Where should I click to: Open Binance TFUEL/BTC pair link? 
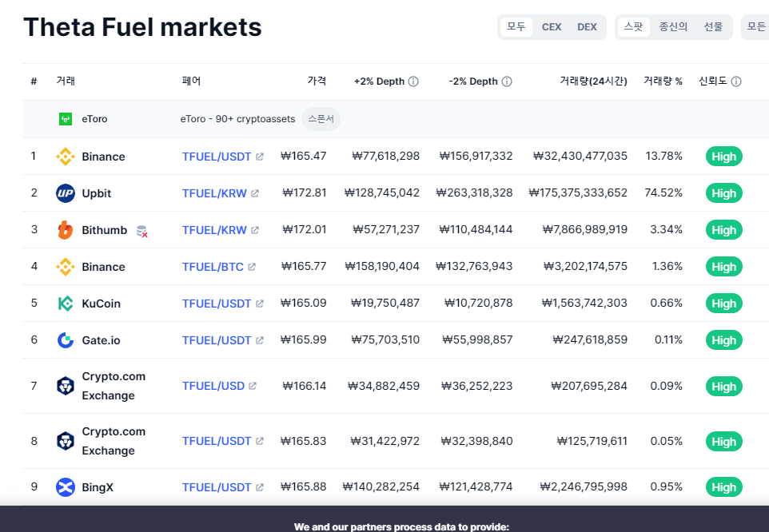[213, 267]
